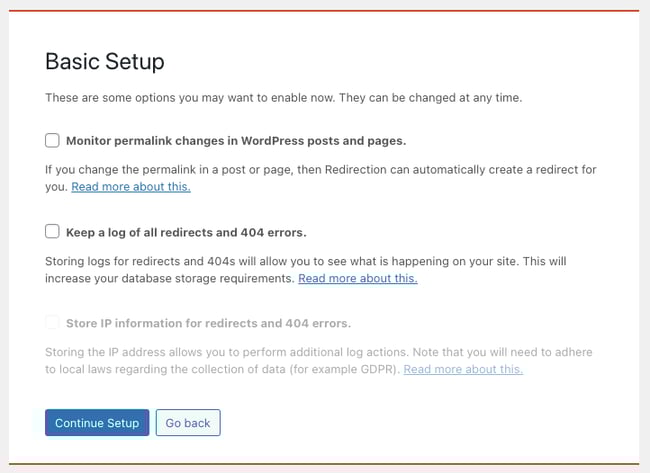Viewport: 650px width, 473px height.
Task: Click the Continue Setup button
Action: 97,423
